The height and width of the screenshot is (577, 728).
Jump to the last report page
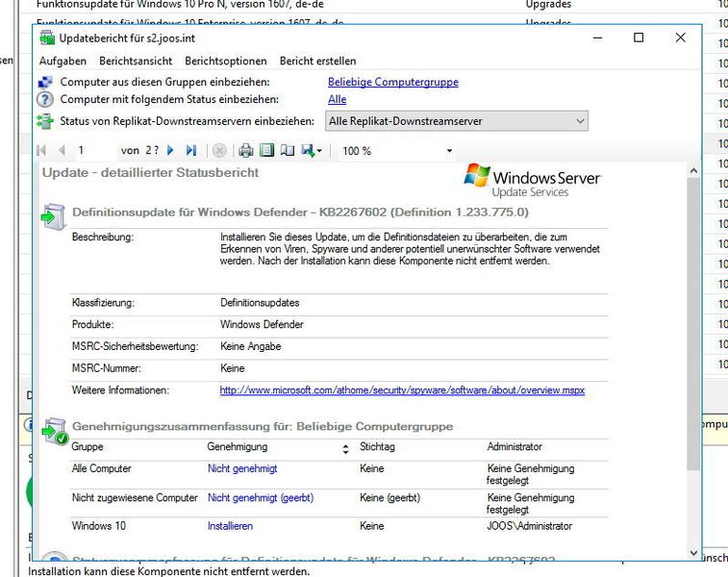[190, 150]
